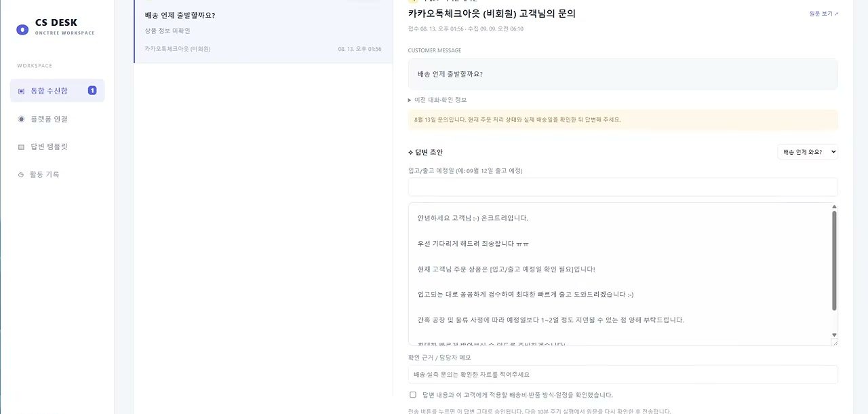Click '상품 정보 미확인' in the inquiry card
868x414 pixels.
coord(167,31)
